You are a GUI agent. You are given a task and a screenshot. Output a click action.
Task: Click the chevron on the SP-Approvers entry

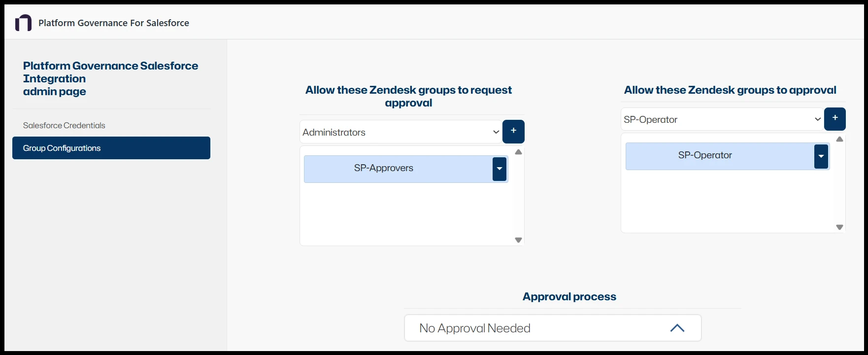pyautogui.click(x=499, y=169)
